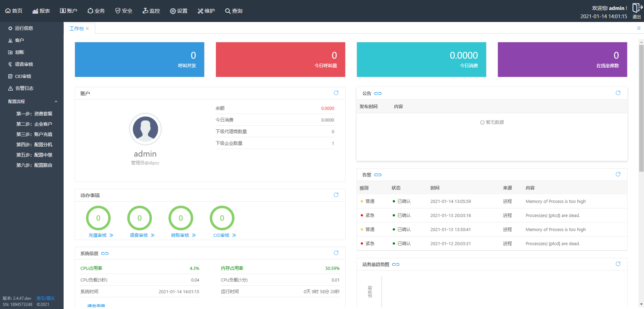Click the 维护 maintenance icon
The width and height of the screenshot is (644, 309).
point(206,11)
